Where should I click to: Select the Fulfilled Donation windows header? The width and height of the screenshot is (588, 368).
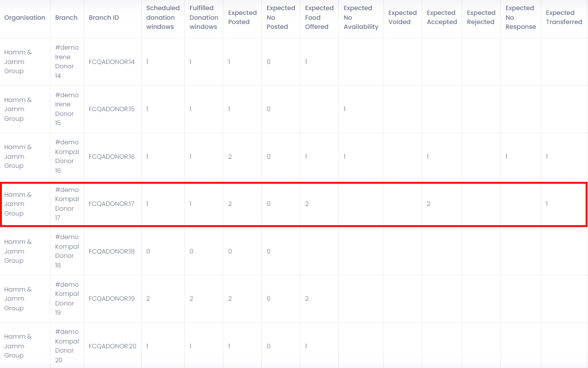pyautogui.click(x=203, y=18)
